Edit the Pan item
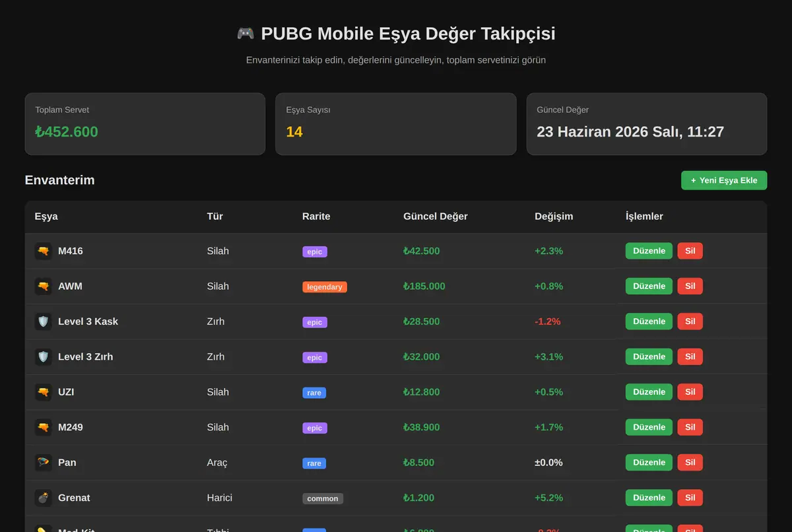Screen dimensions: 792x532 649,463
